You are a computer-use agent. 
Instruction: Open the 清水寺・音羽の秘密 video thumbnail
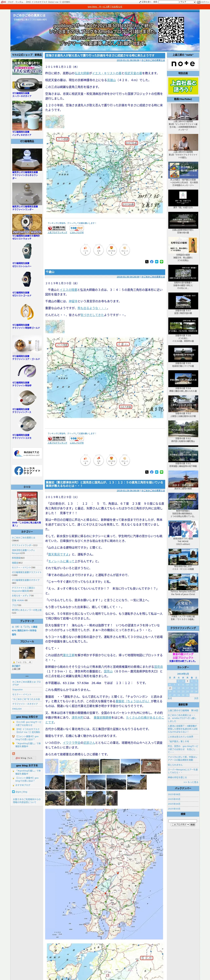[183, 479]
